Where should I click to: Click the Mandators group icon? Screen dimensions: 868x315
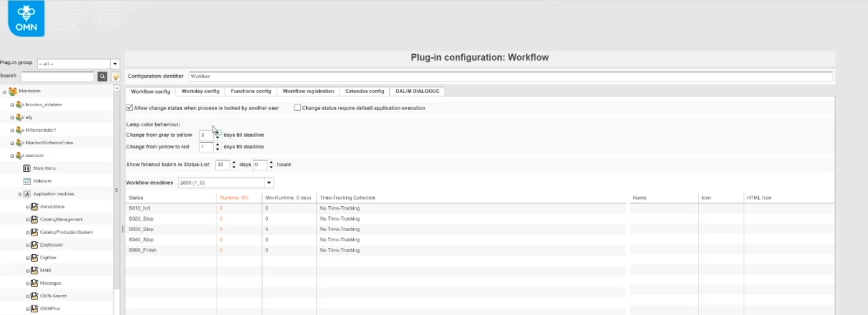click(12, 91)
